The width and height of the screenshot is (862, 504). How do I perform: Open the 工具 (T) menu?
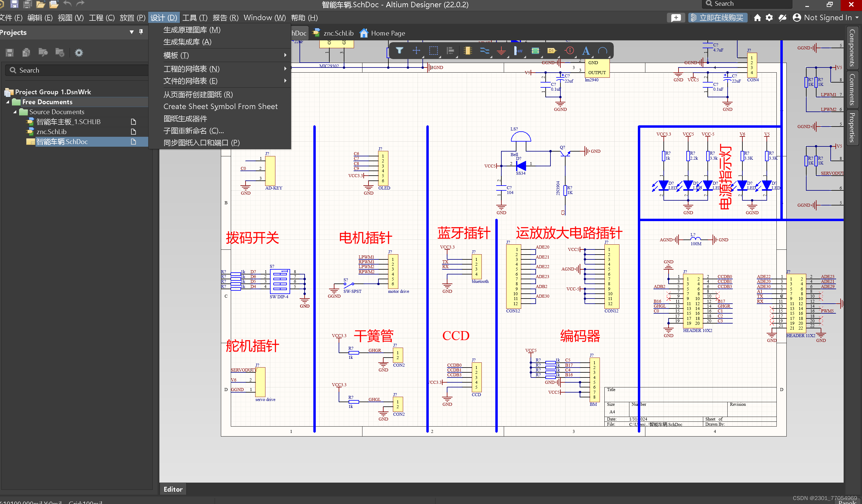[x=195, y=17]
